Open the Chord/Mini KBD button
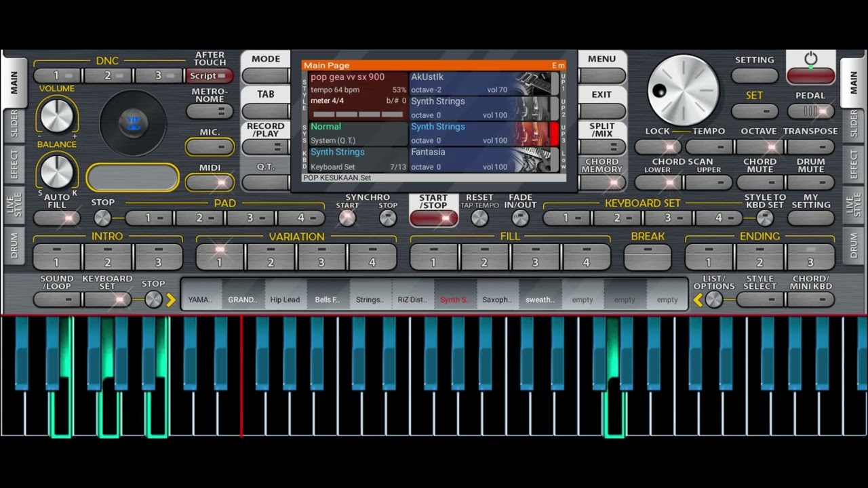This screenshot has width=868, height=488. 811,299
